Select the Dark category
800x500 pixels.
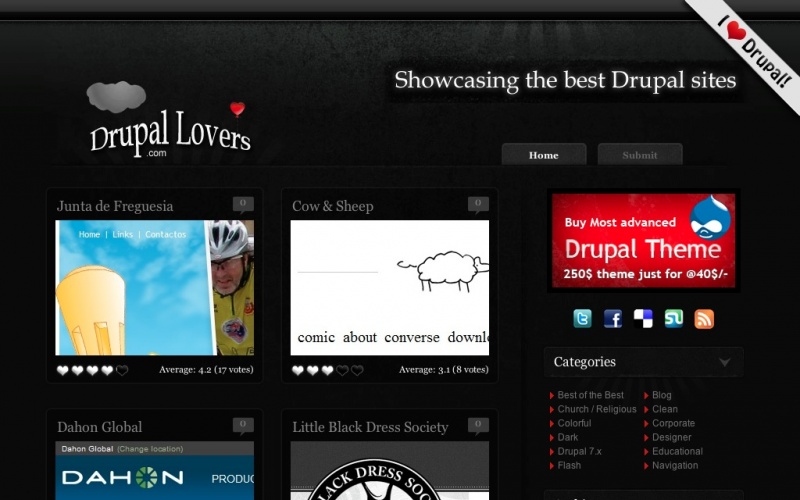point(567,437)
